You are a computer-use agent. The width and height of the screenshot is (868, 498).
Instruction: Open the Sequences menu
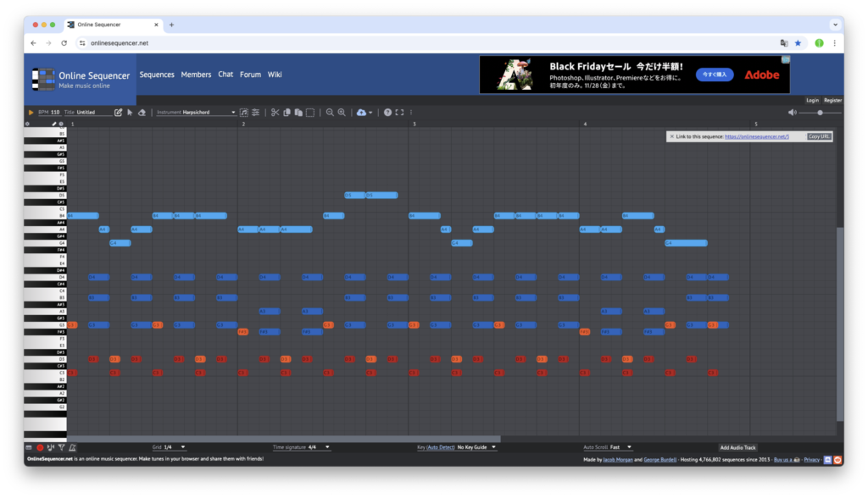[157, 75]
